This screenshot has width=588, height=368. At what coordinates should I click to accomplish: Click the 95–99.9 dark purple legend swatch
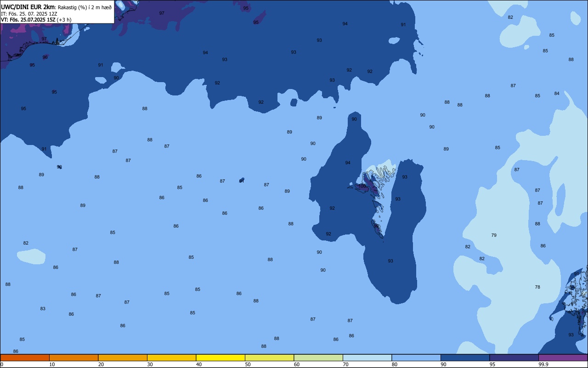point(514,357)
